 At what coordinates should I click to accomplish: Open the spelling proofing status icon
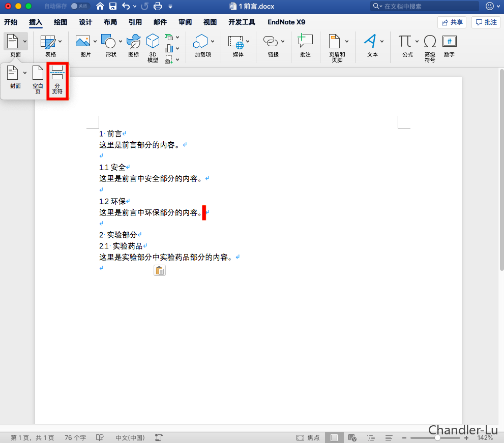(100, 437)
